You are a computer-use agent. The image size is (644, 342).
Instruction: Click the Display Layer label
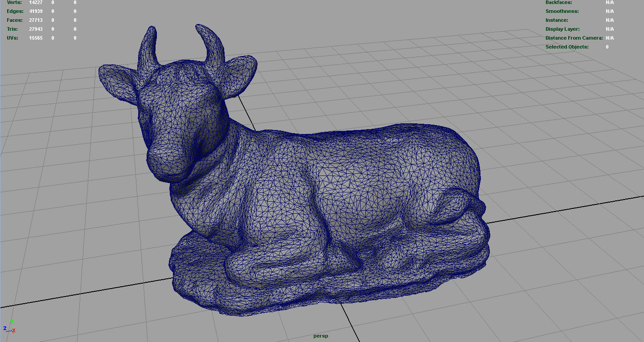point(562,29)
